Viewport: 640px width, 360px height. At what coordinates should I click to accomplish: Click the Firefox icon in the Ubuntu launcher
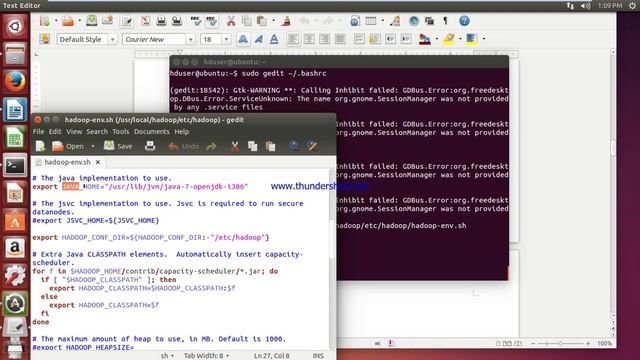tap(15, 82)
